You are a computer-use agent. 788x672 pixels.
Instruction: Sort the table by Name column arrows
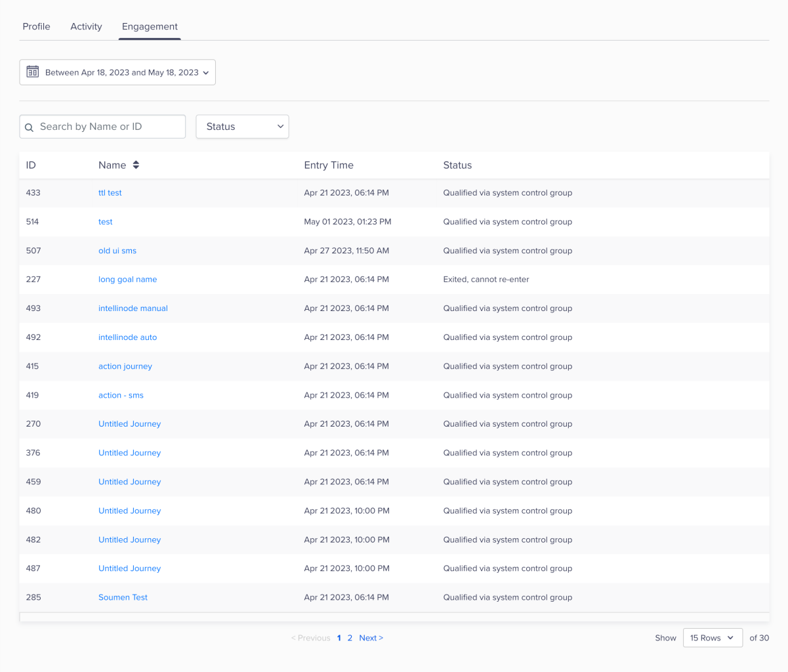[136, 165]
